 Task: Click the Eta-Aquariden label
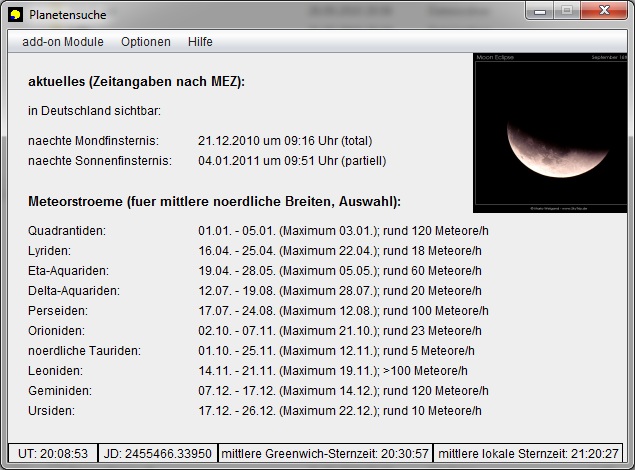68,270
